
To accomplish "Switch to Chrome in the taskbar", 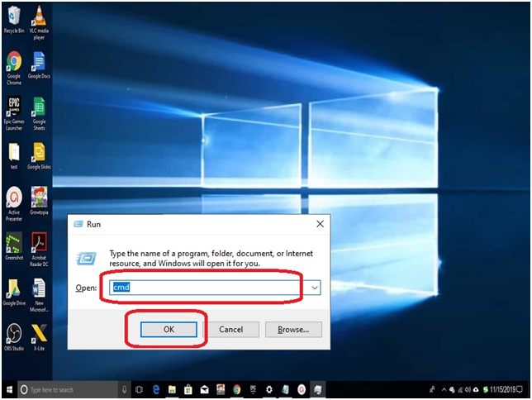I will (x=237, y=389).
